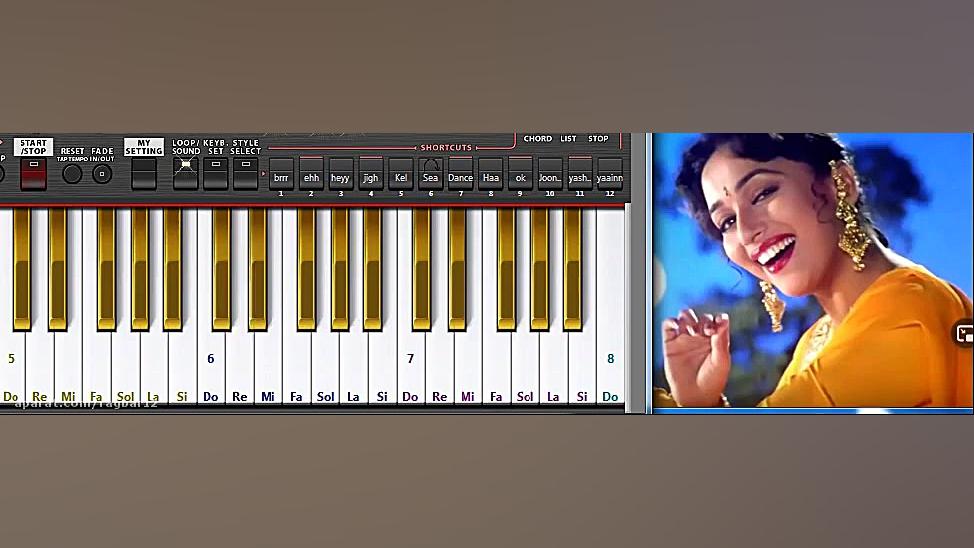Trigger the 'Haa' shortcut pad 8

[x=491, y=174]
